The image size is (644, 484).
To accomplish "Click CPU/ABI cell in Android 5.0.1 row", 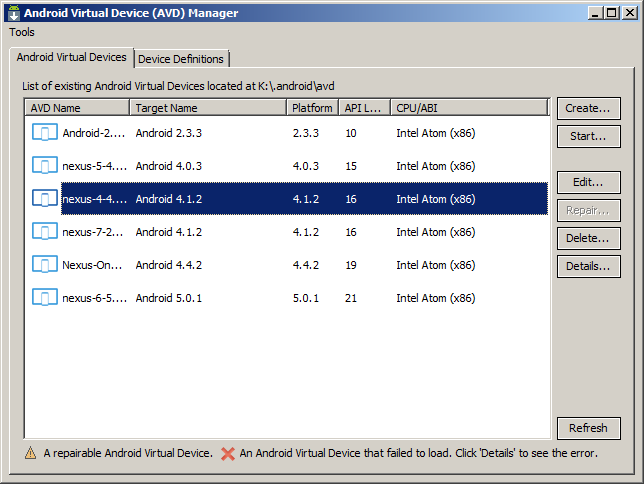I will pyautogui.click(x=436, y=298).
